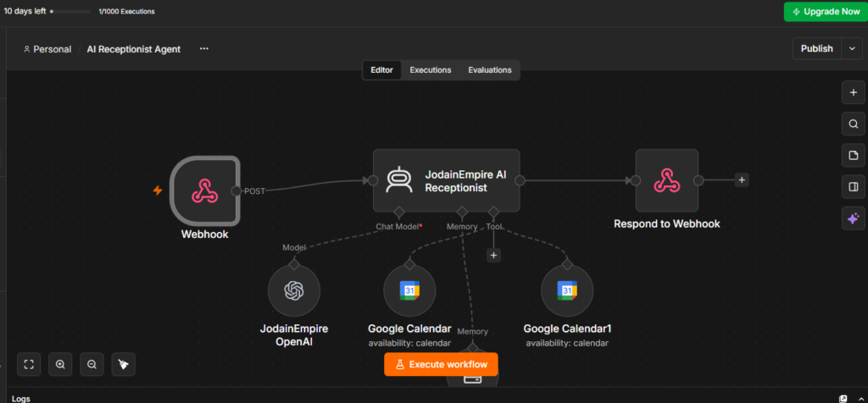The height and width of the screenshot is (403, 868).
Task: Add a node after Respond to Webhook
Action: (742, 179)
